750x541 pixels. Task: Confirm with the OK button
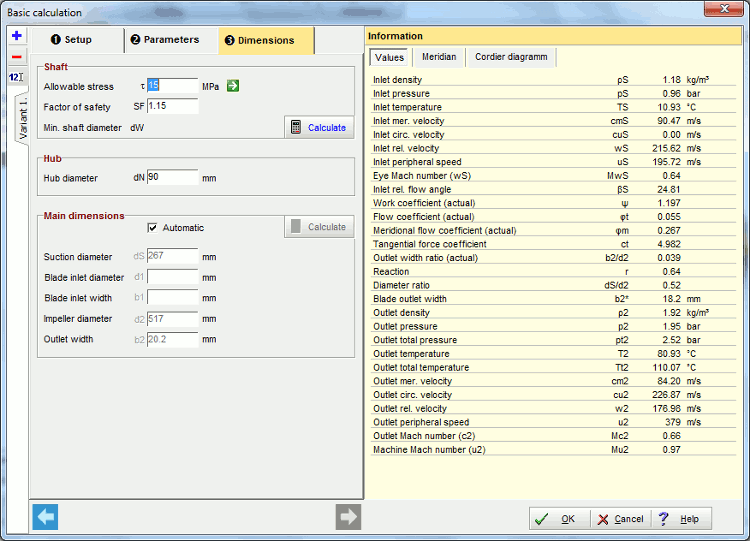pos(559,519)
